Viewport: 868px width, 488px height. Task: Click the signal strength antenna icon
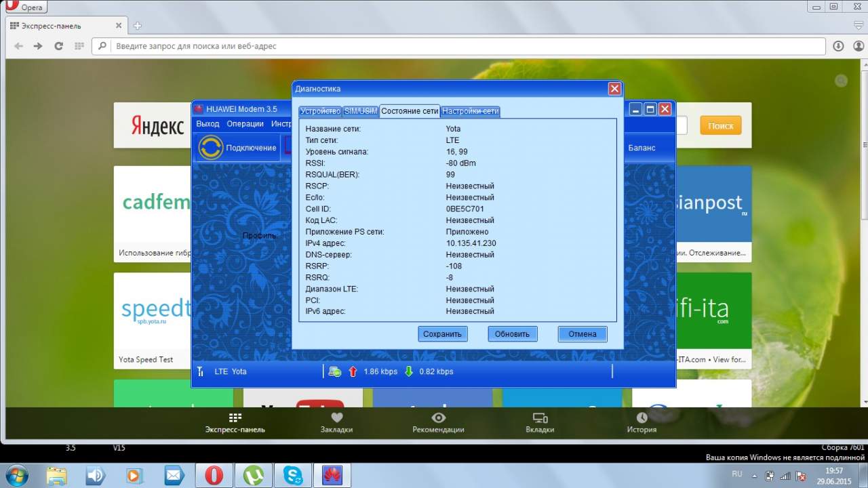pos(201,371)
